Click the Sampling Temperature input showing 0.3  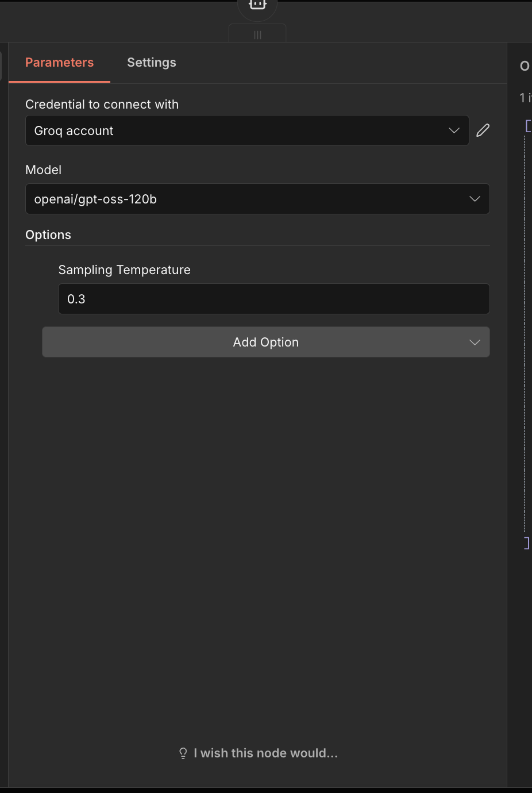(273, 299)
